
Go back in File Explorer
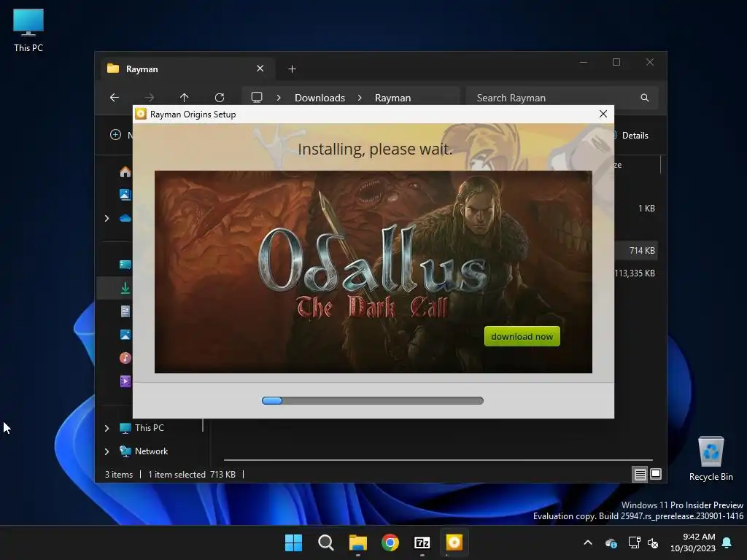point(115,98)
